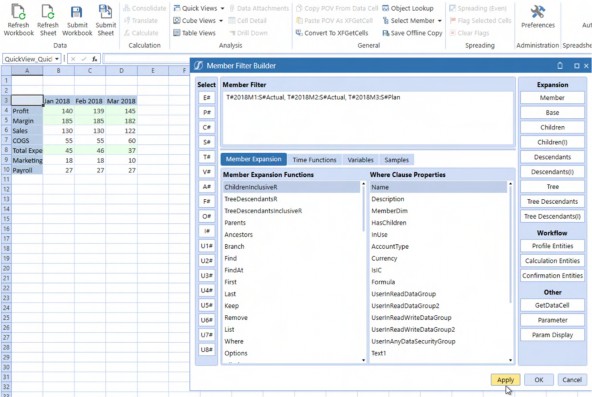Select the U4# dimension button
The image size is (592, 397).
click(207, 290)
